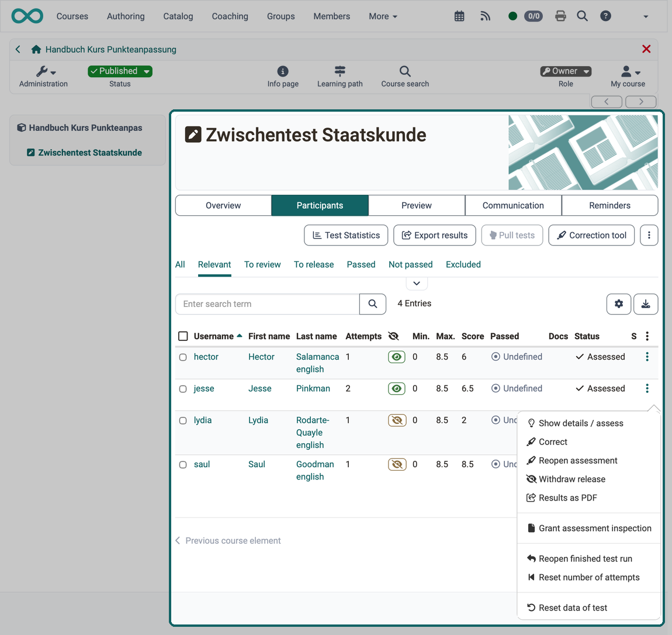Toggle hidden eye for Lydia's result
This screenshot has width=672, height=635.
click(x=397, y=420)
